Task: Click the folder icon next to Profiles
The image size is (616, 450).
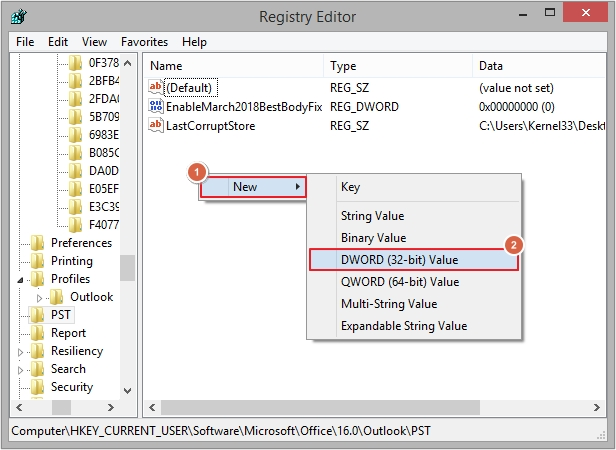Action: (37, 279)
